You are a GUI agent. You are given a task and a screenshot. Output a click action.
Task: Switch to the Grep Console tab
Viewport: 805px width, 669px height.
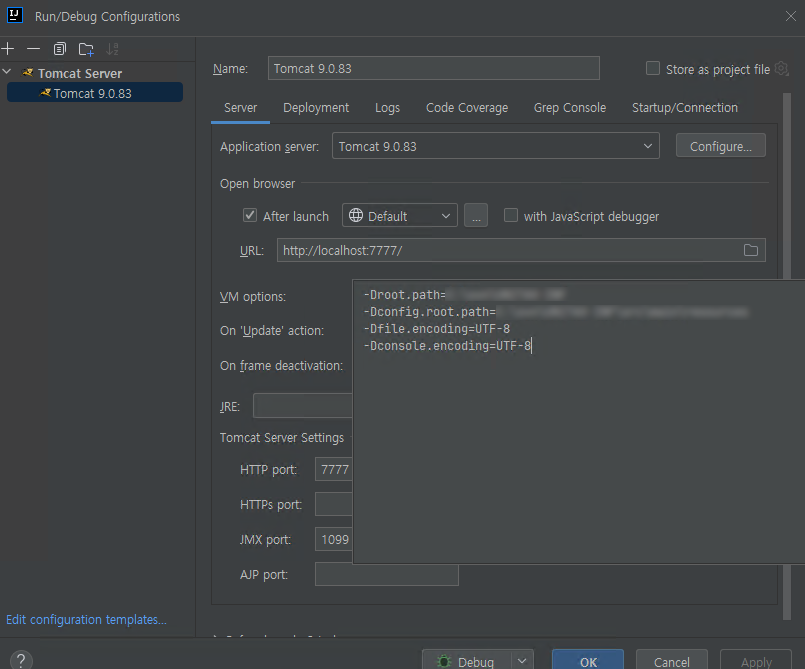pyautogui.click(x=569, y=108)
